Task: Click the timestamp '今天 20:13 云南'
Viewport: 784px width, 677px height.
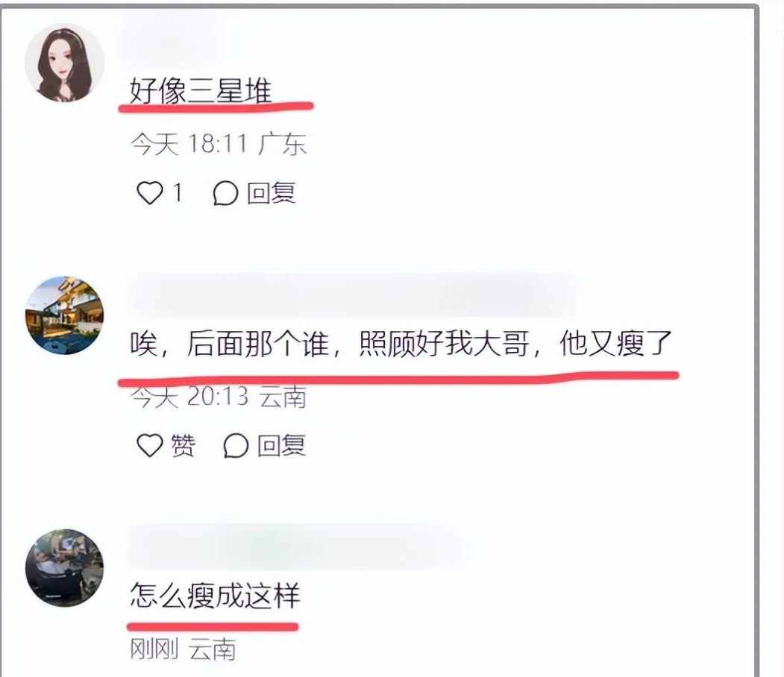Action: pos(218,397)
